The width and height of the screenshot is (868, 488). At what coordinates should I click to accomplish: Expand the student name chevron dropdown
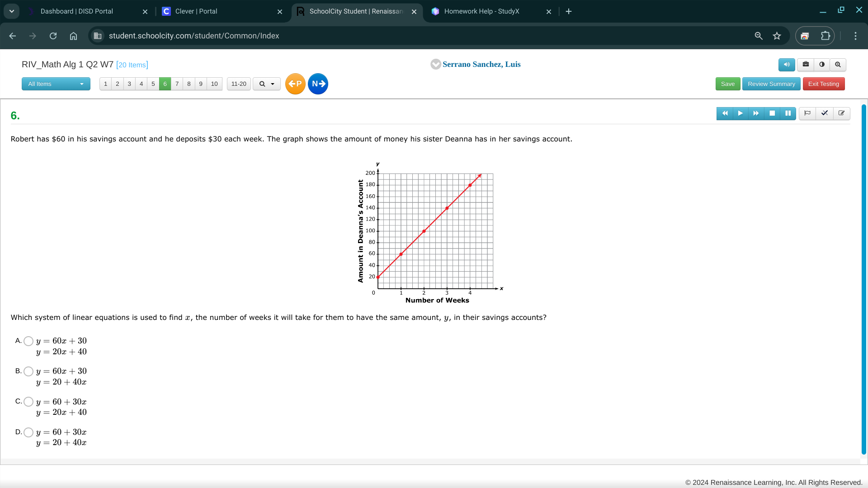[436, 65]
